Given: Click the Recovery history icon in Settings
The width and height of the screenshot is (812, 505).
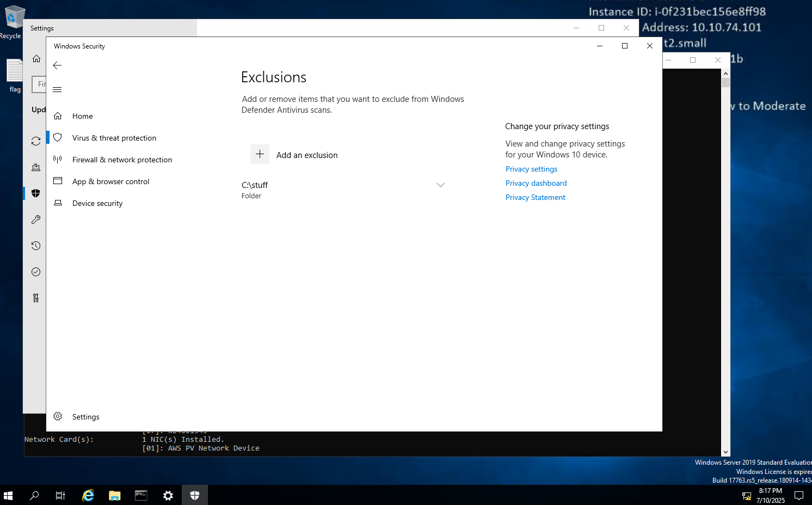Looking at the screenshot, I should pyautogui.click(x=36, y=246).
